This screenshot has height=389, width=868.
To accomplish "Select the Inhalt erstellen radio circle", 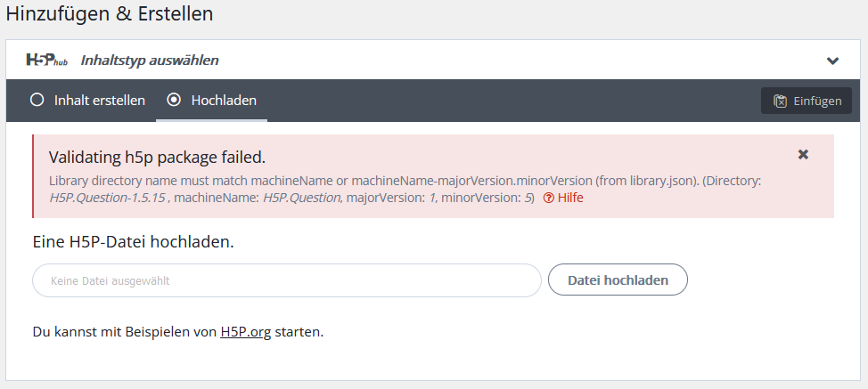I will tap(37, 100).
